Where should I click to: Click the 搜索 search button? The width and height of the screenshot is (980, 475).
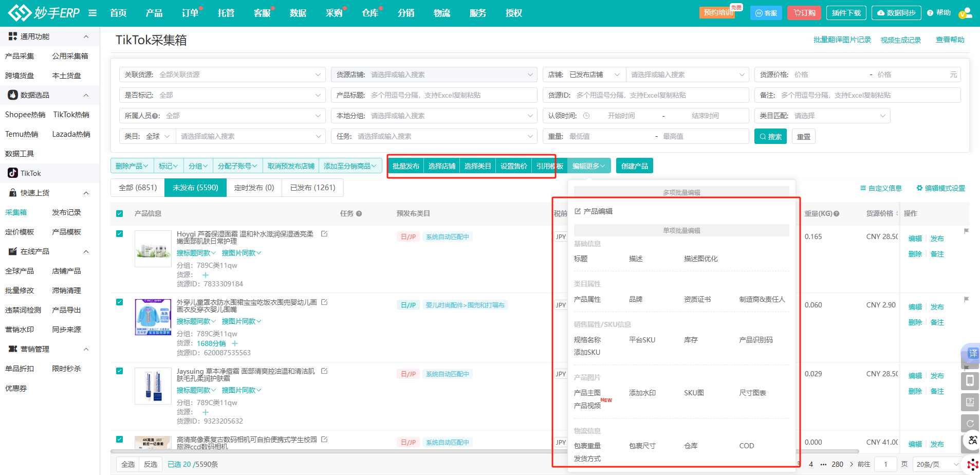coord(770,137)
